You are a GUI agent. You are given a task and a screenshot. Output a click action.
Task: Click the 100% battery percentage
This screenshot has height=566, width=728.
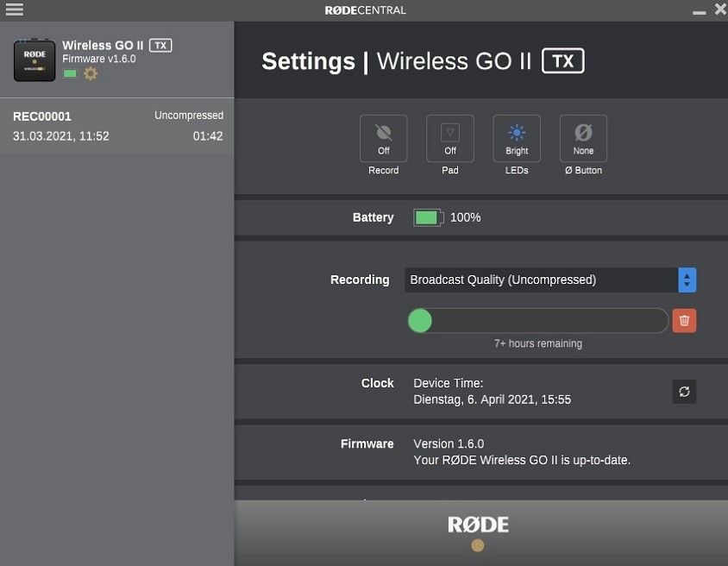coord(465,217)
